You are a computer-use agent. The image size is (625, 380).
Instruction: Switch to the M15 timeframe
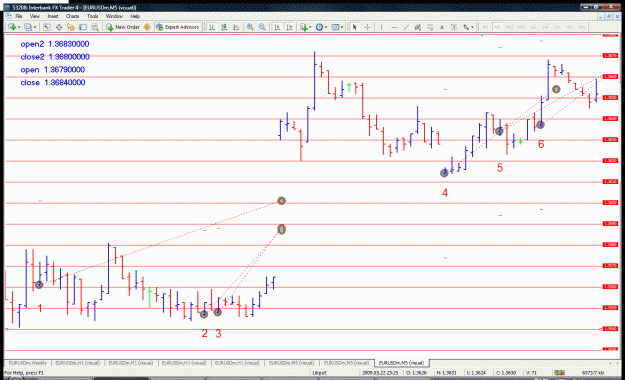(509, 27)
